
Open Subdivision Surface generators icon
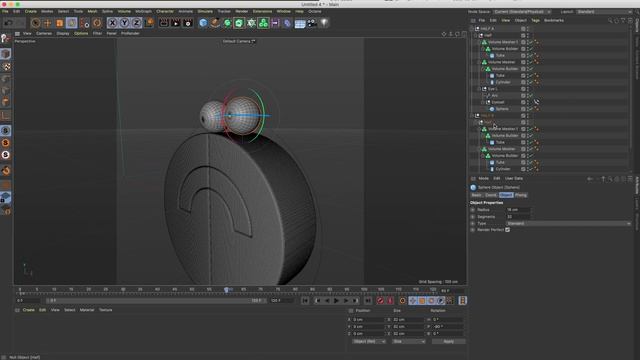point(227,23)
